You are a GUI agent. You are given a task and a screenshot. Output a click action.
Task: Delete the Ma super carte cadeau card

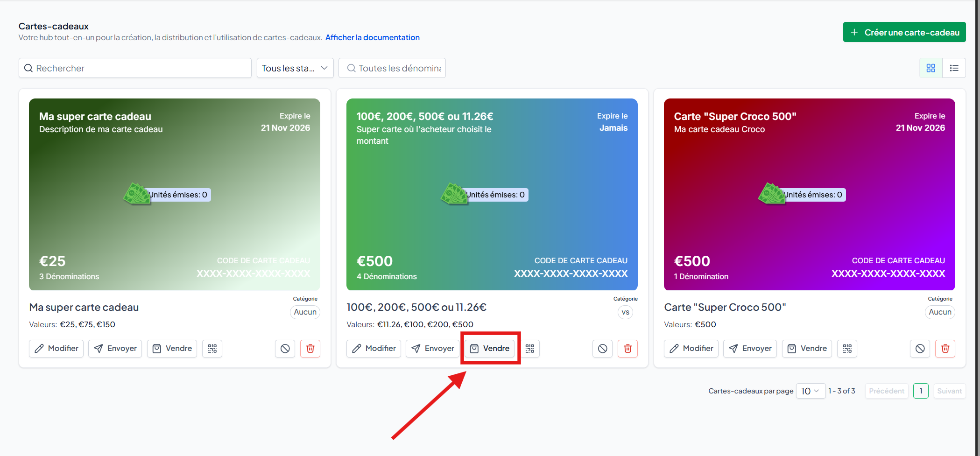click(x=310, y=349)
